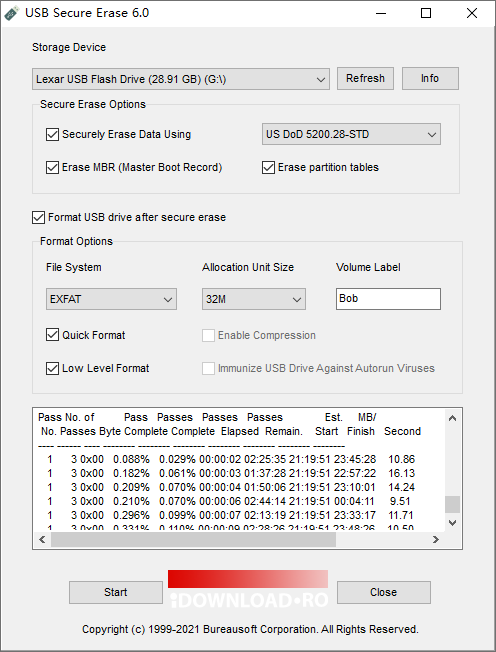Close the window with the X icon
Image resolution: width=496 pixels, height=652 pixels.
click(471, 13)
